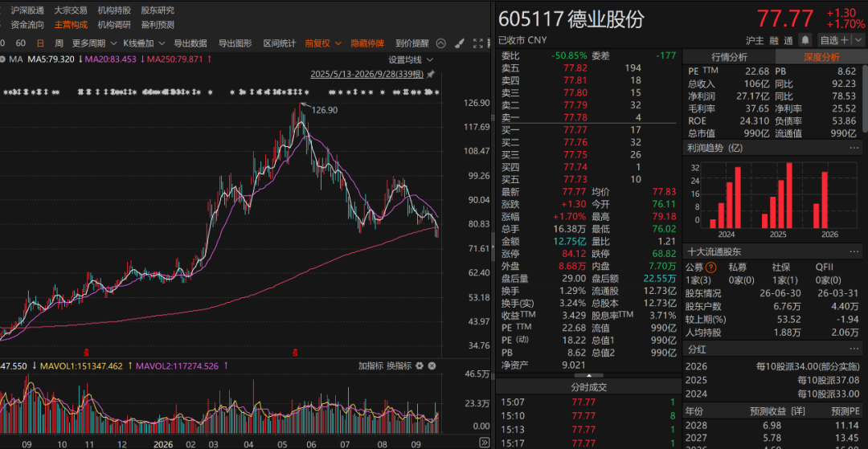Viewport: 868px width, 449px height.
Task: Open the 更多周期 dropdown
Action: 94,43
